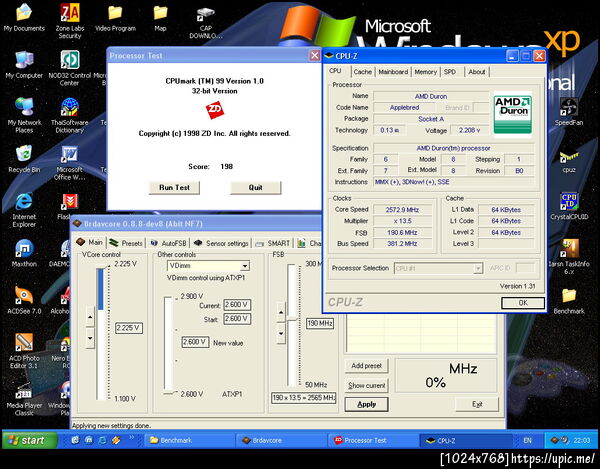Launch the Microsoft Office Word shortcut
The height and width of the screenshot is (469, 600).
click(69, 162)
